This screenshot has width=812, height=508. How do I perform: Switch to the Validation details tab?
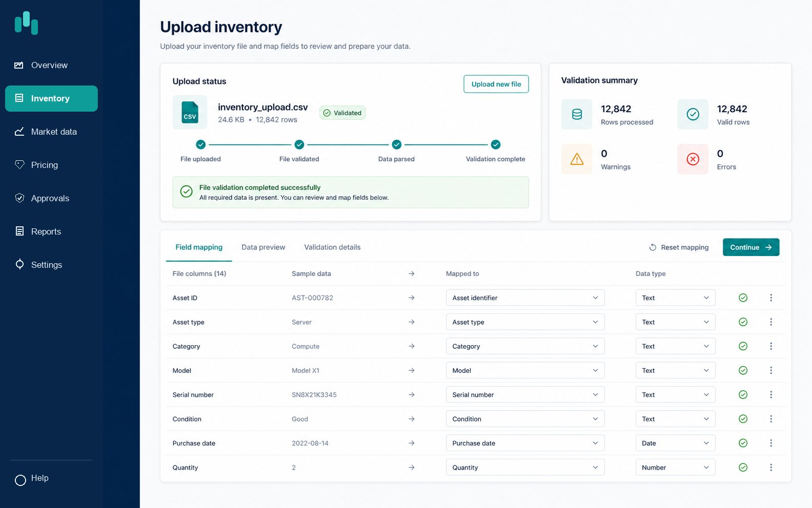[332, 247]
